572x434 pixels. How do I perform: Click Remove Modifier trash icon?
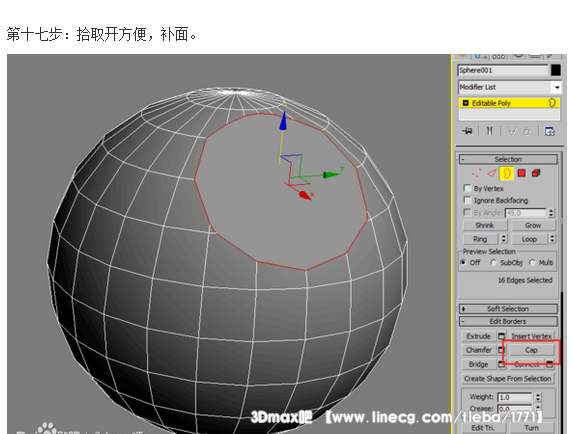[526, 131]
